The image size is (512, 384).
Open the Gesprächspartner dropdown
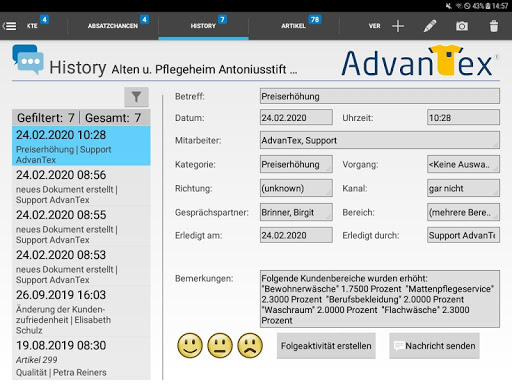coord(296,212)
